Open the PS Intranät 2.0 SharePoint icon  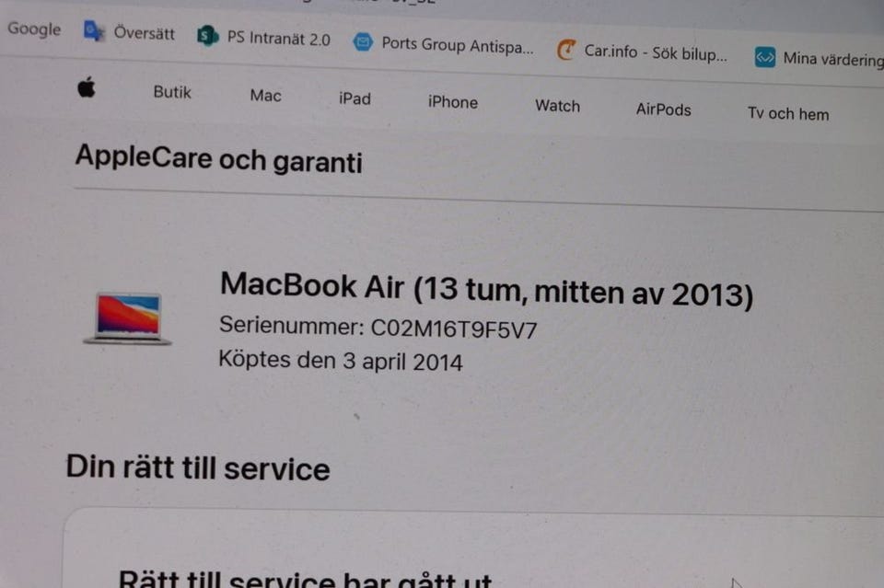pos(207,36)
